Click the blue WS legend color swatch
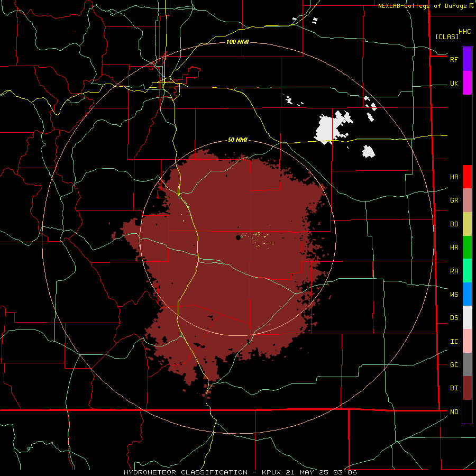The width and height of the screenshot is (476, 476). tap(467, 294)
